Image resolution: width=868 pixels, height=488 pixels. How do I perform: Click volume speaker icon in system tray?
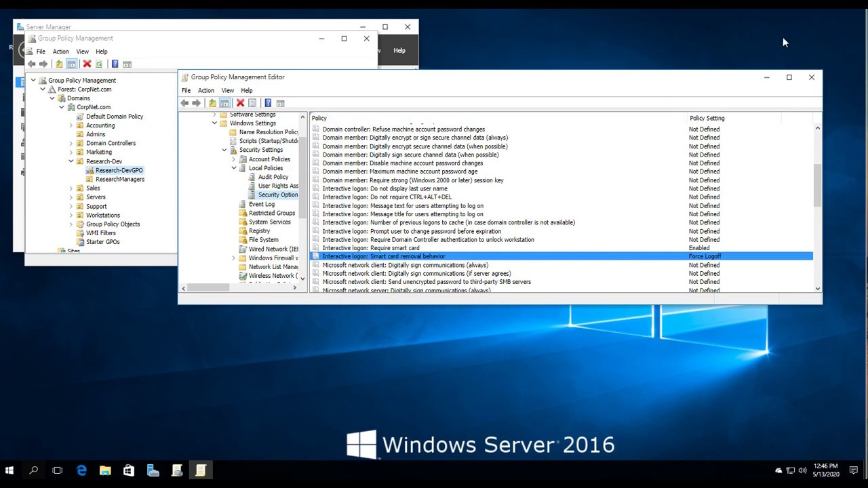coord(803,470)
